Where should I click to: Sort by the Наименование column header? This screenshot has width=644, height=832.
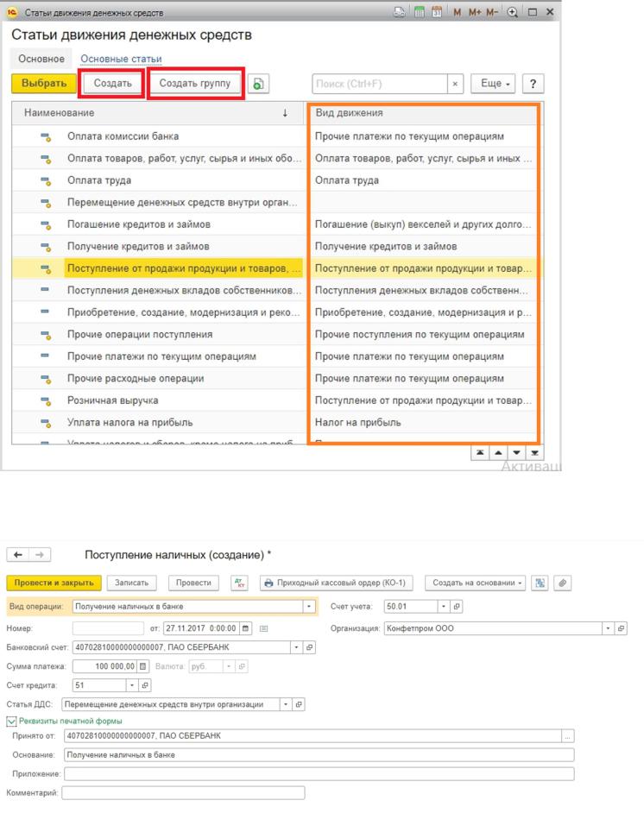point(157,113)
